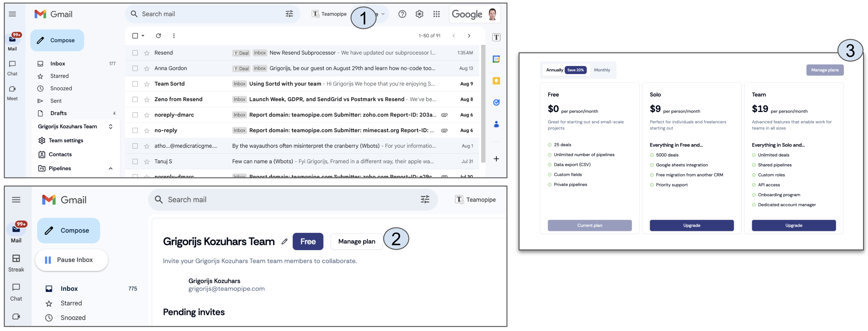Viewport: 868px width, 331px height.
Task: Open Google Keep side panel icon
Action: coord(496,81)
